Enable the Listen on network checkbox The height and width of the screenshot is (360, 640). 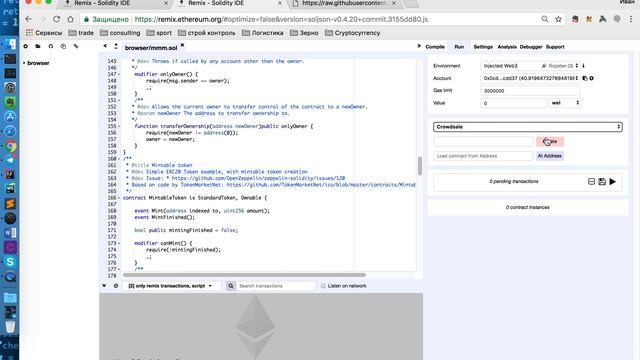(323, 286)
